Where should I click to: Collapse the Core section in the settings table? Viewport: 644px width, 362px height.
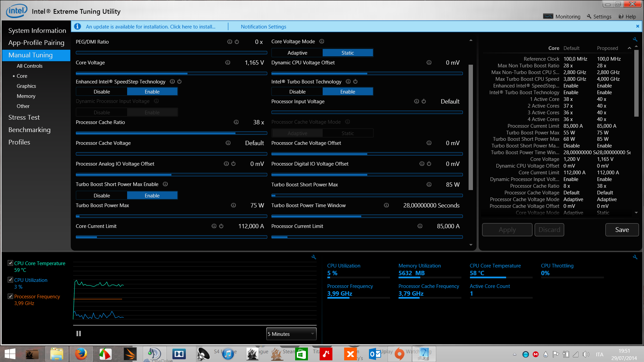click(x=629, y=48)
